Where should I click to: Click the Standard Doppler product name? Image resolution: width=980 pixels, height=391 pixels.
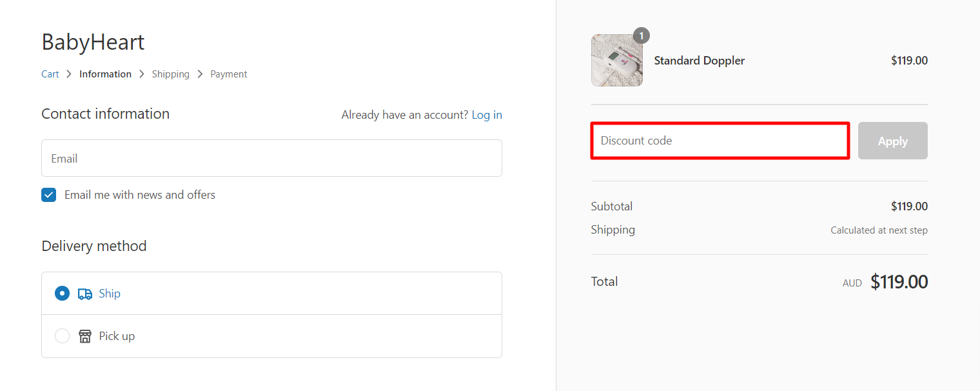coord(699,61)
